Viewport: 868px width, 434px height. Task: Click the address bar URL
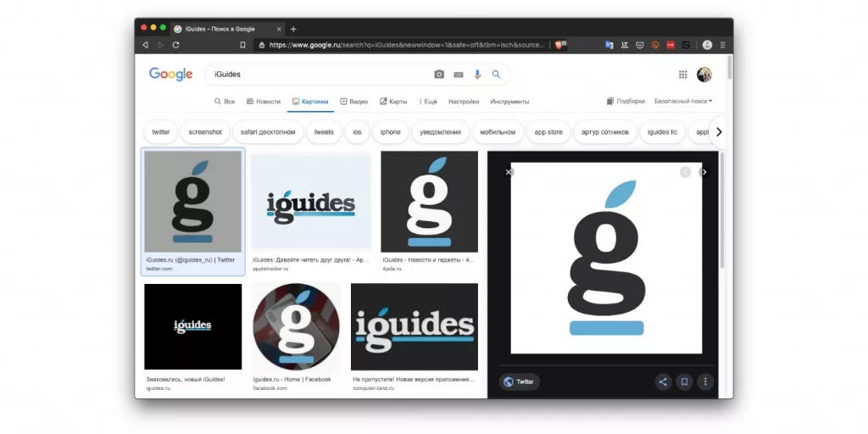coord(407,45)
